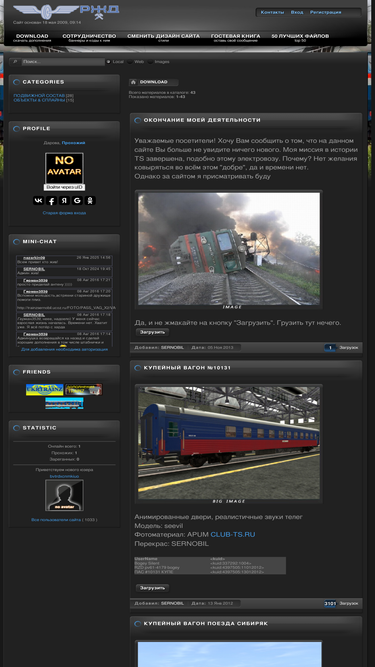Click the search magnifier icon
375x667 pixels.
(15, 62)
